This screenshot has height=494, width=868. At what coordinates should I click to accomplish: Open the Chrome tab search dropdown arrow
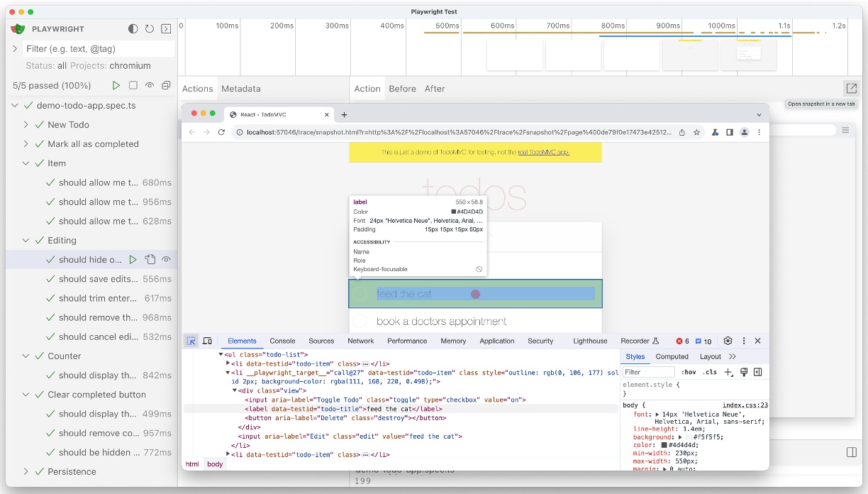click(759, 114)
